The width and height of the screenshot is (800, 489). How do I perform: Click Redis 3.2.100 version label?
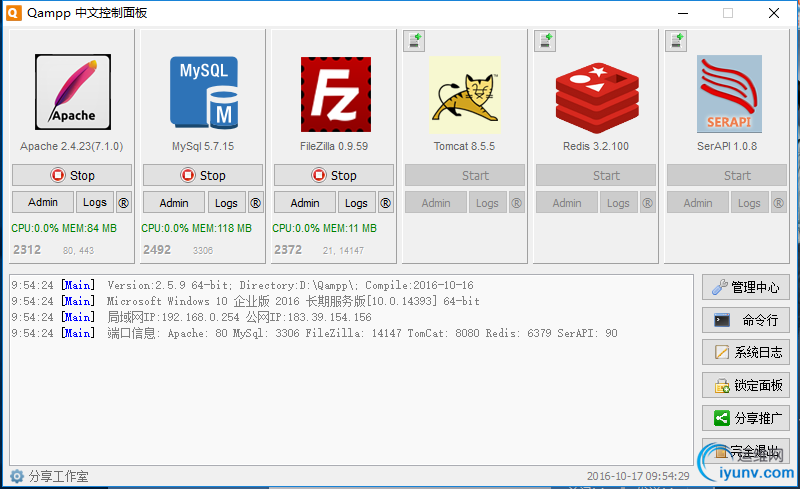click(596, 146)
